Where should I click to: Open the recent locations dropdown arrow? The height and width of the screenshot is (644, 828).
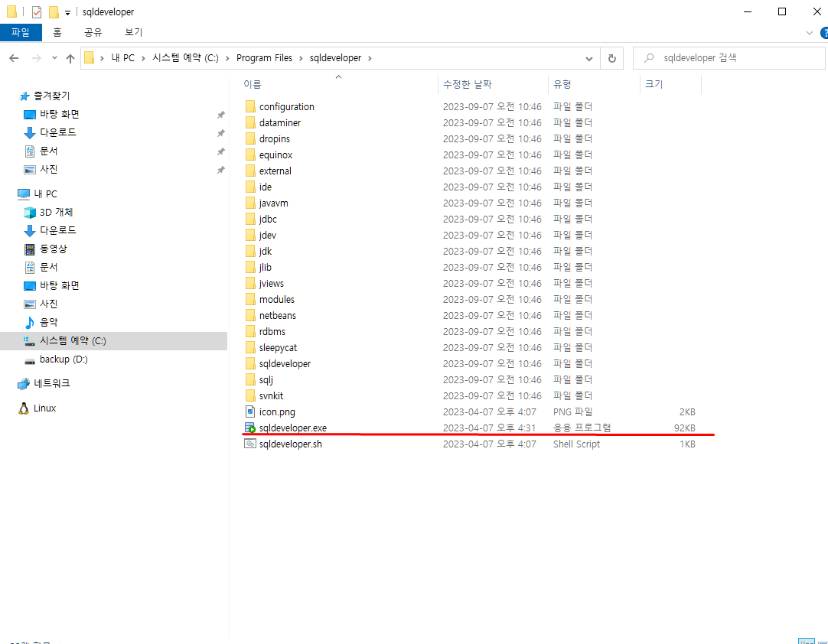[54, 58]
